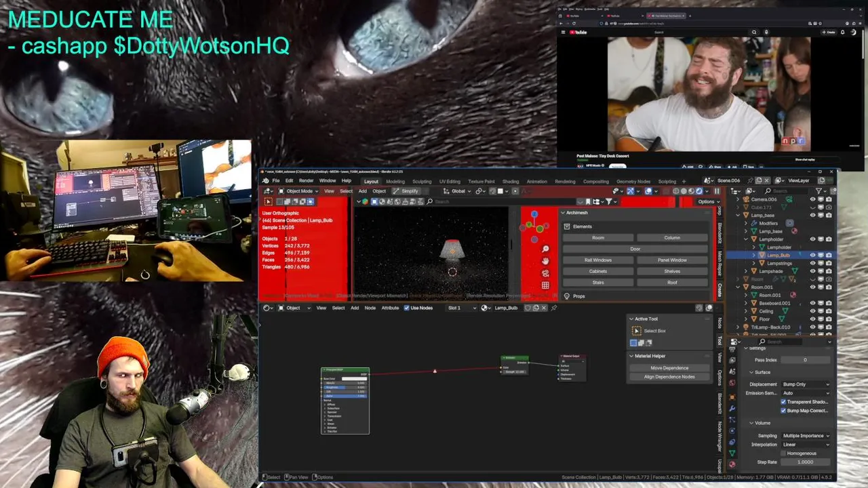
Task: Open the Physics properties tab icon
Action: (732, 431)
